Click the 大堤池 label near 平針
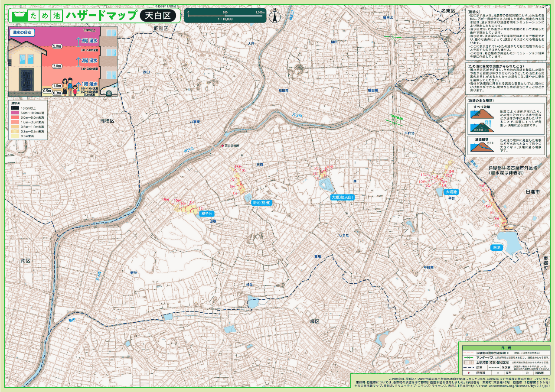 451,191
